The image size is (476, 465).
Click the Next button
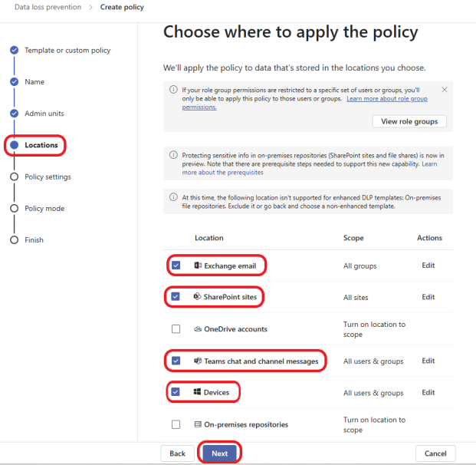219,453
